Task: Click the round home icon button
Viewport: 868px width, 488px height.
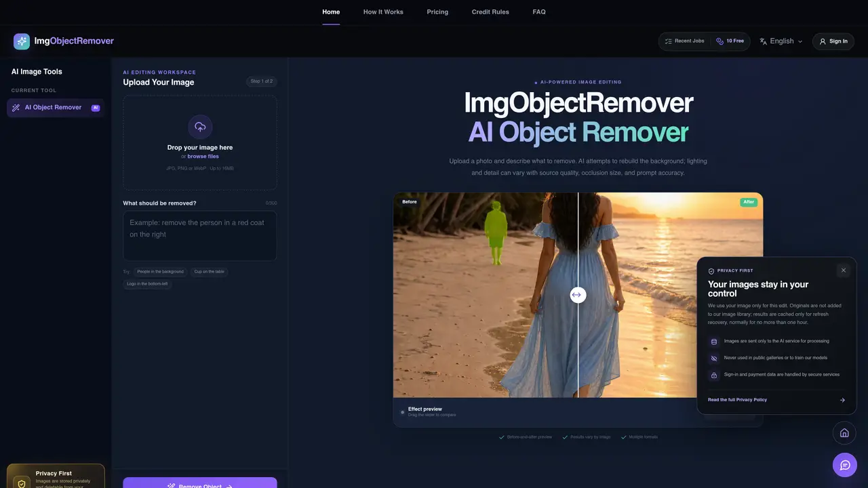Action: click(x=844, y=433)
